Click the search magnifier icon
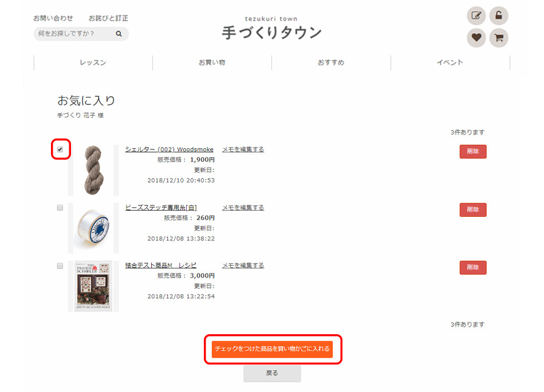544x392 pixels. click(119, 34)
